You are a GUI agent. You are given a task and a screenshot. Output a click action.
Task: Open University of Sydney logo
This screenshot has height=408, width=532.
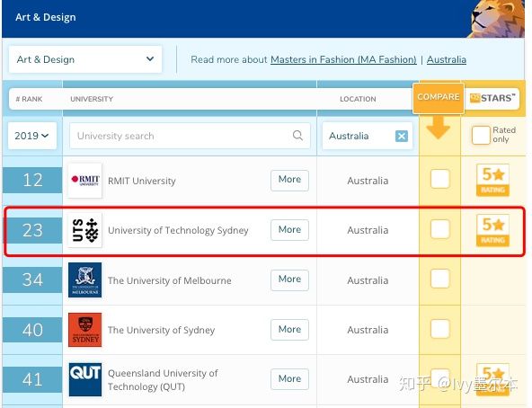[84, 330]
